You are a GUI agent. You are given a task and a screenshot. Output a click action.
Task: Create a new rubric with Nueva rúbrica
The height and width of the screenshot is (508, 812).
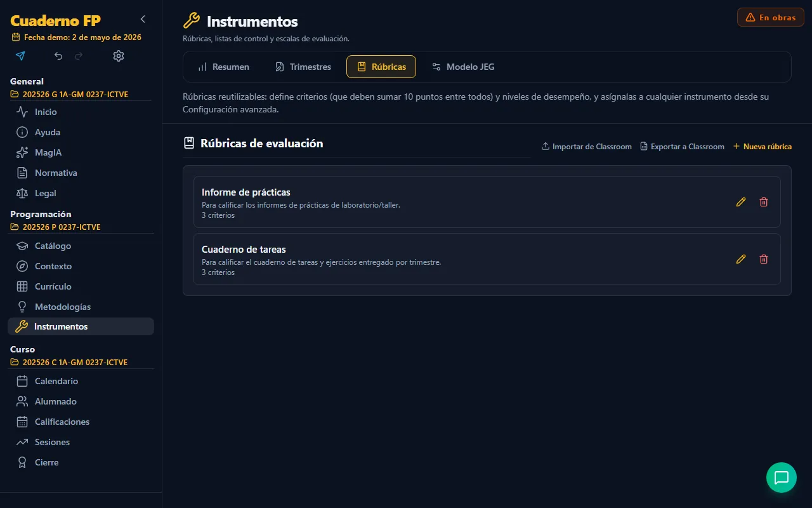tap(763, 147)
